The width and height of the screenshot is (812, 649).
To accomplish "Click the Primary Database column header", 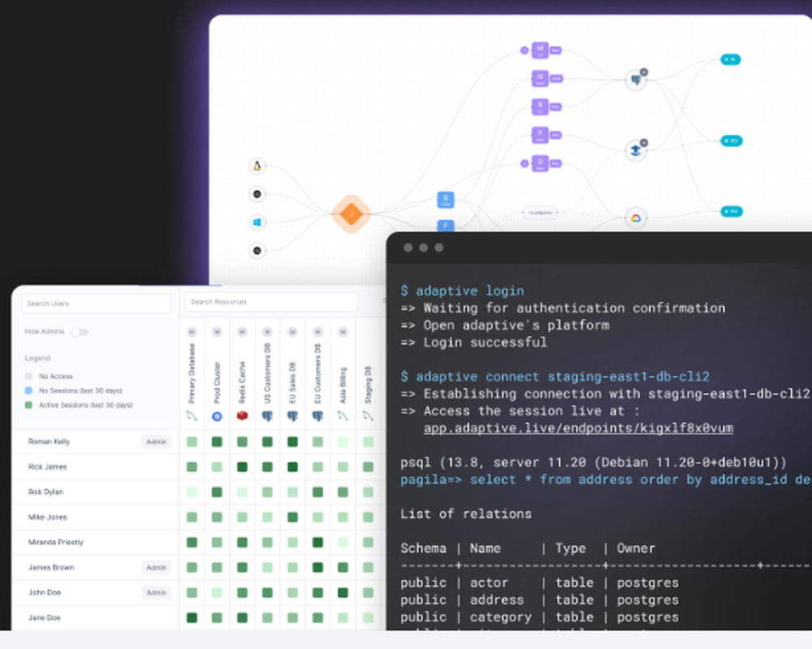I will tap(192, 374).
